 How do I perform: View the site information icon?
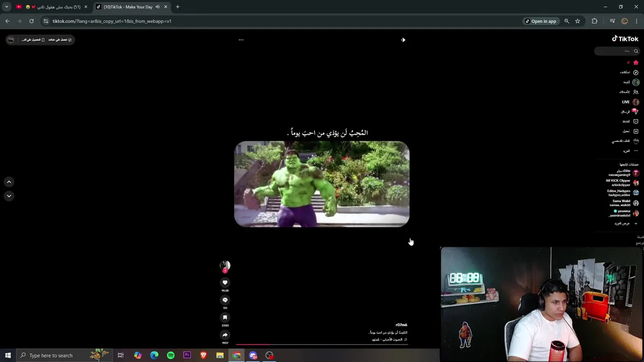[46, 21]
